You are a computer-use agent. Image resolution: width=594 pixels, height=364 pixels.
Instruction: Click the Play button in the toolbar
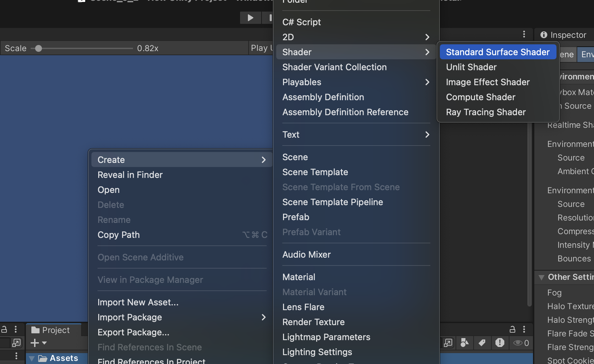[250, 18]
